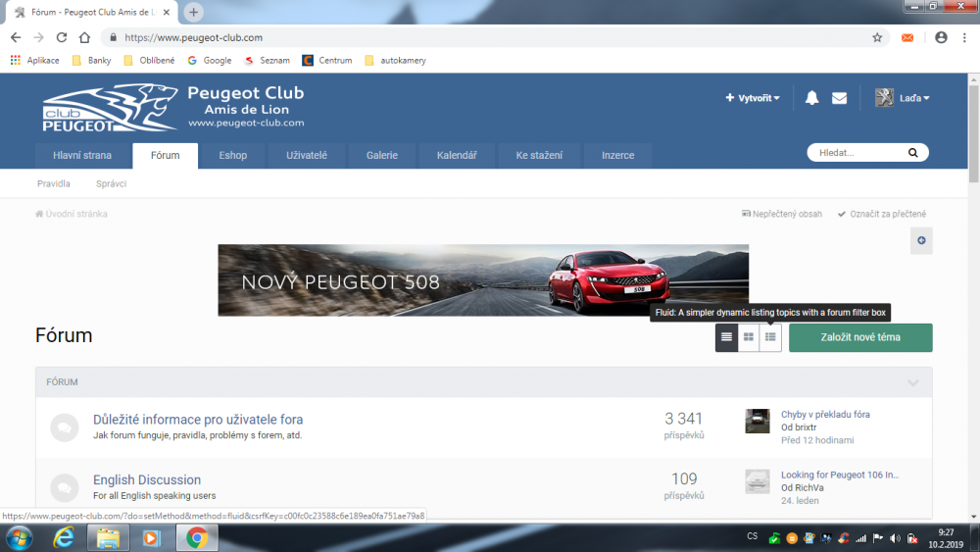Open Chrome three-dot menu
Screen dimensions: 980x552
pos(964,37)
